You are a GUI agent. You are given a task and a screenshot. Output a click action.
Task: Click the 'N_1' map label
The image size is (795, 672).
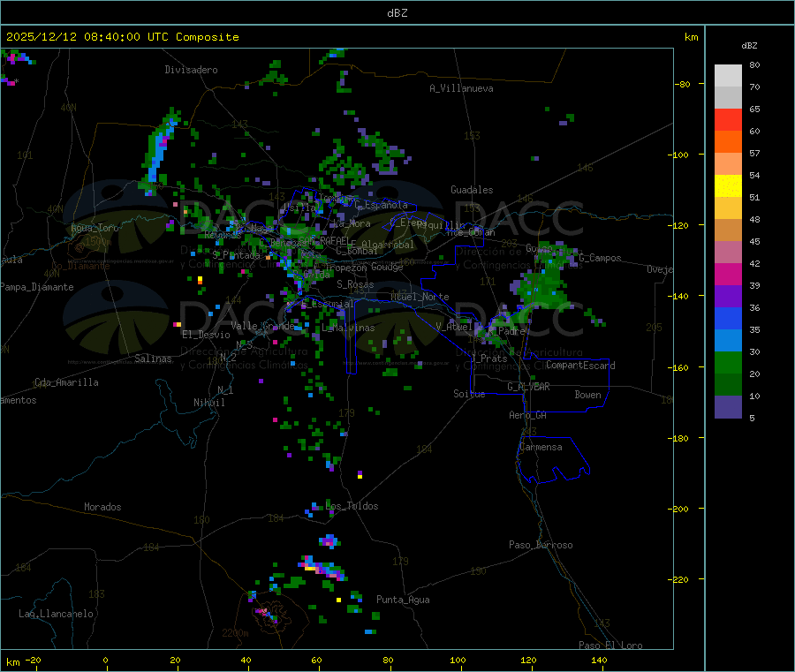pyautogui.click(x=225, y=389)
